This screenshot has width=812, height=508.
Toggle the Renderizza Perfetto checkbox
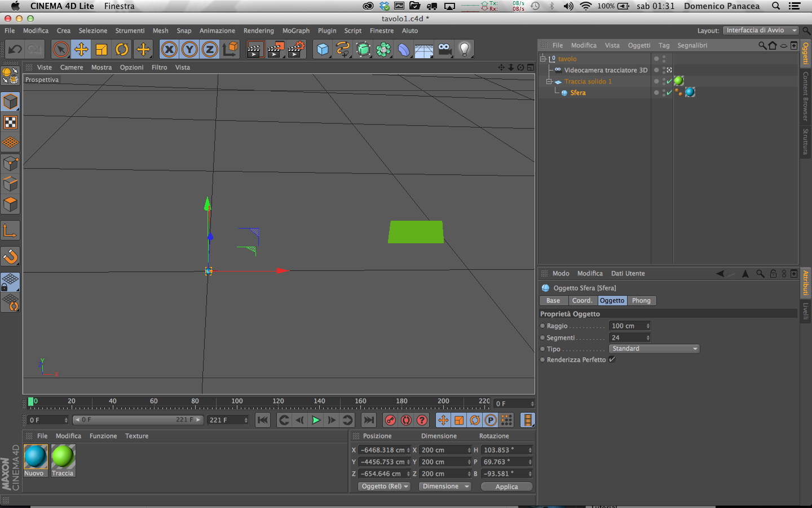click(x=612, y=360)
